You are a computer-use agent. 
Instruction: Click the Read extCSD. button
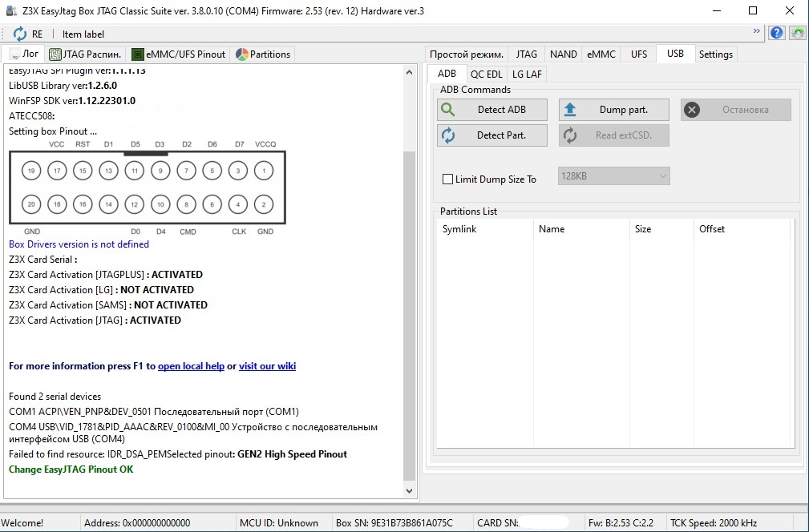[x=614, y=135]
